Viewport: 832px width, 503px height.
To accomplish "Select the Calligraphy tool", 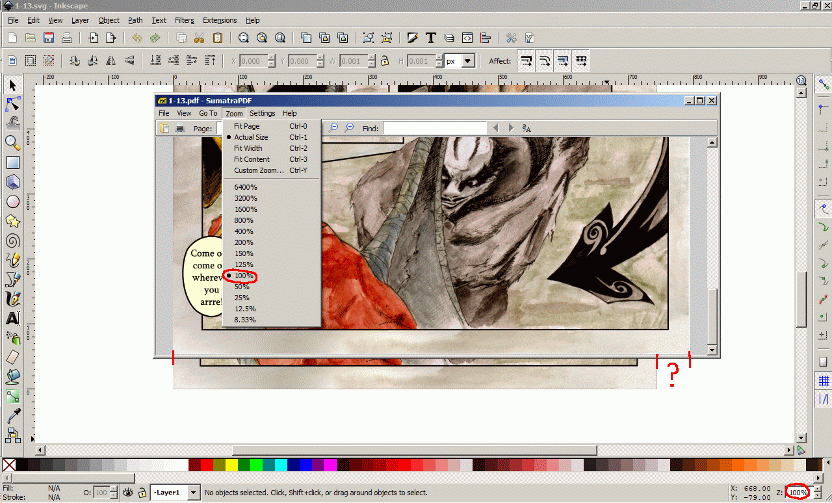I will [13, 299].
